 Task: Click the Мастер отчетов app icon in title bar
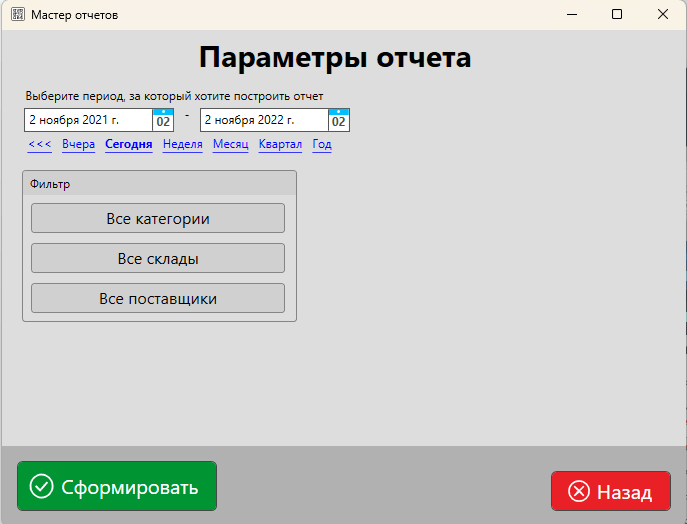(17, 15)
